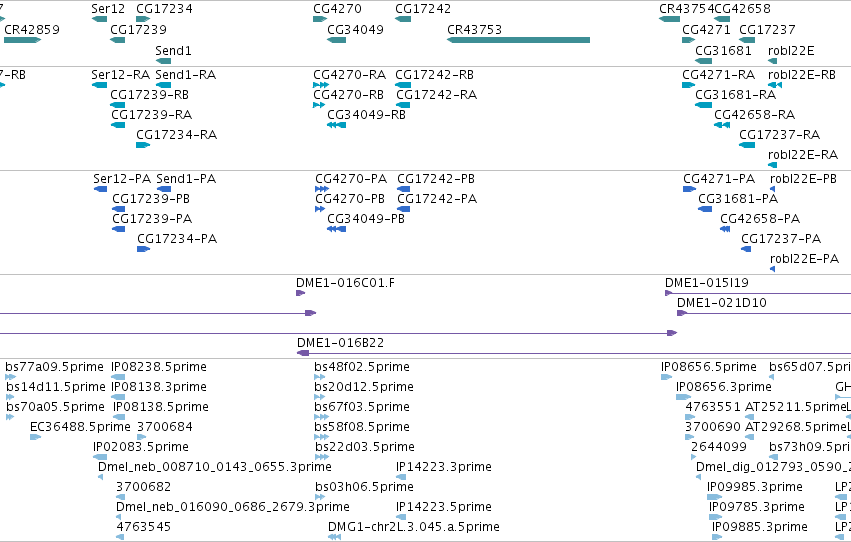Click the long CR43753 gene bar
Image resolution: width=851 pixels, height=542 pixels.
pyautogui.click(x=518, y=40)
